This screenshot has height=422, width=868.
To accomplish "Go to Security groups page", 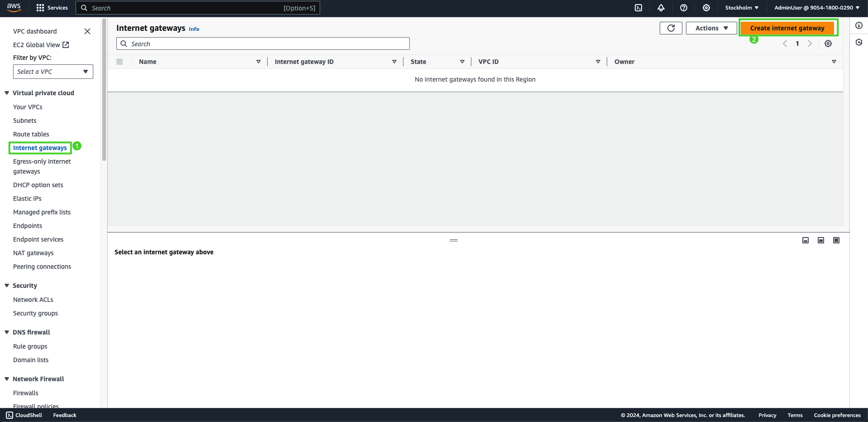I will point(35,313).
